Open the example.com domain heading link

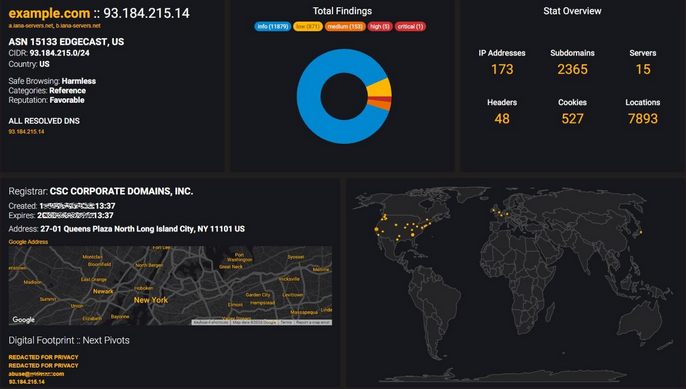[x=49, y=13]
